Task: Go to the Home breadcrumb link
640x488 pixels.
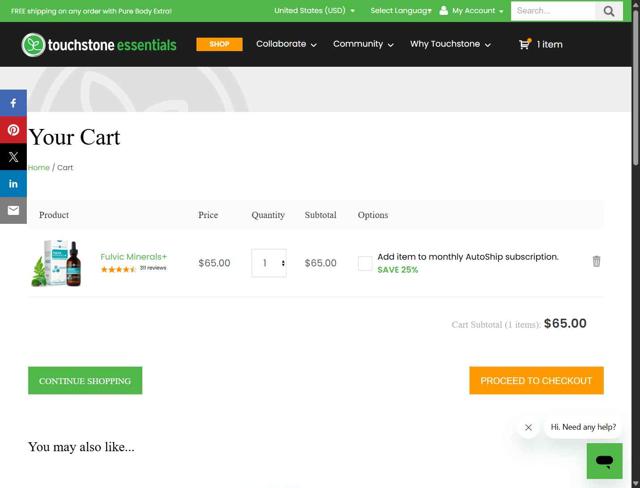Action: click(39, 168)
